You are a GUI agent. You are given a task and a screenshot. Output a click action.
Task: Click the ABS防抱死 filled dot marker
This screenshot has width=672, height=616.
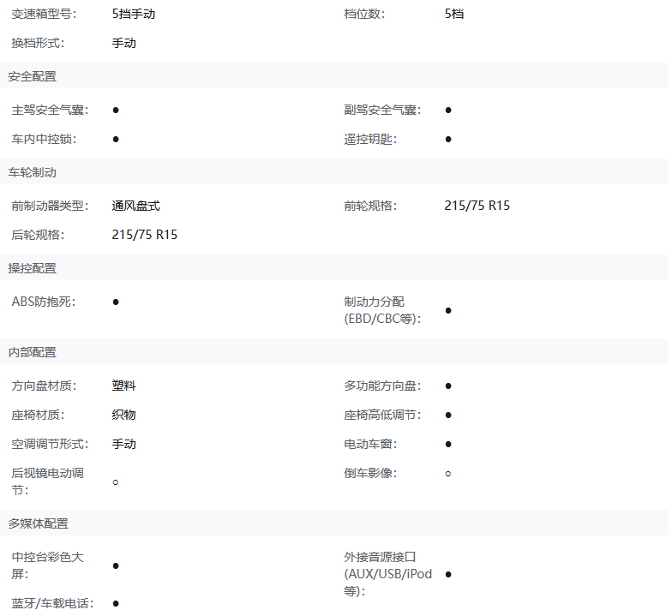(x=116, y=302)
